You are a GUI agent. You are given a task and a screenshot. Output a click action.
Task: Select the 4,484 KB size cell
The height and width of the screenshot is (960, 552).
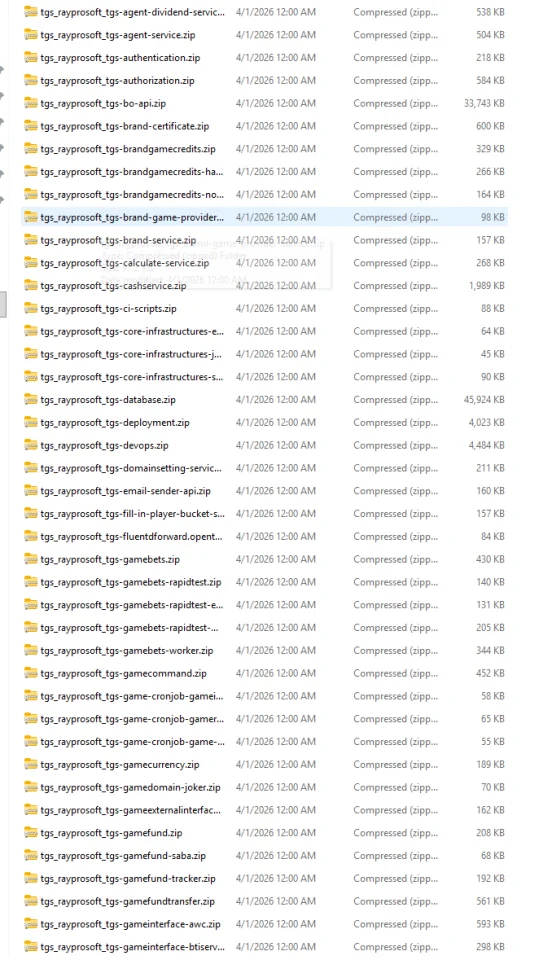click(487, 445)
